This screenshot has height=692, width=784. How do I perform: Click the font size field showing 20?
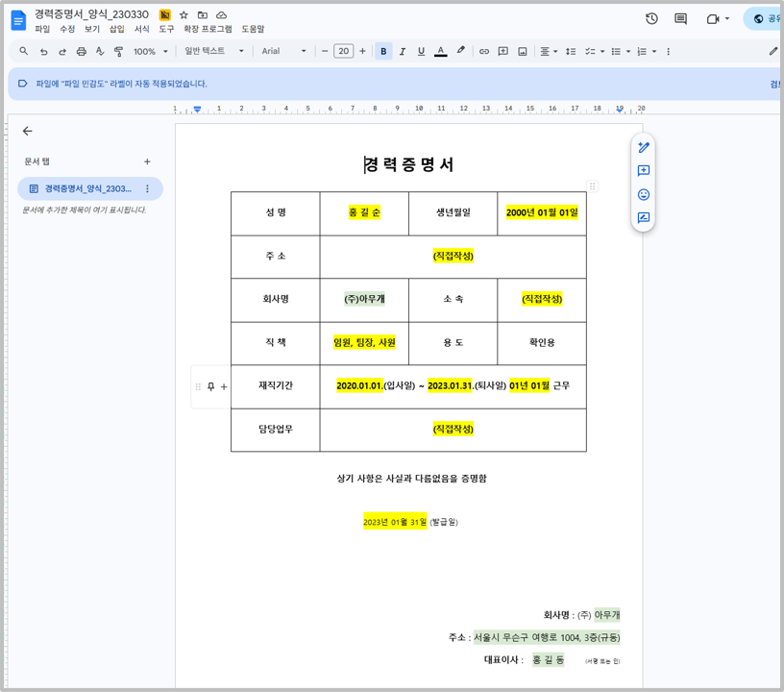[x=344, y=51]
